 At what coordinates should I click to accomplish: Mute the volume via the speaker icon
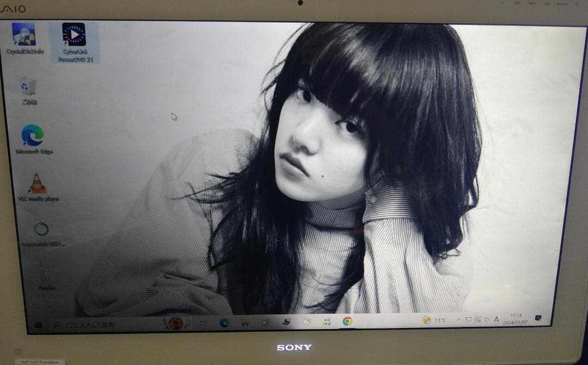(x=486, y=320)
